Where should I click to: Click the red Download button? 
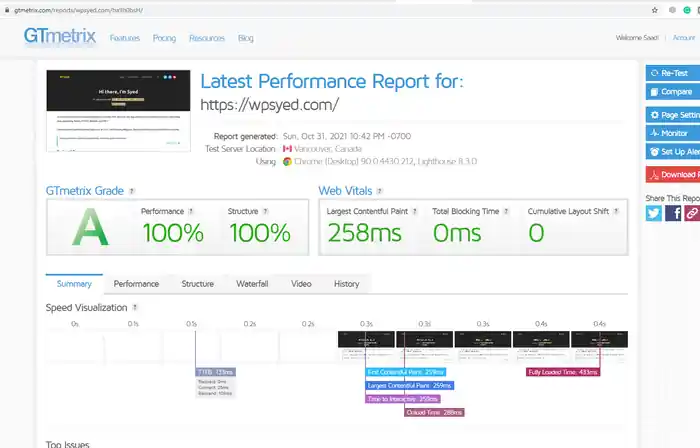673,174
